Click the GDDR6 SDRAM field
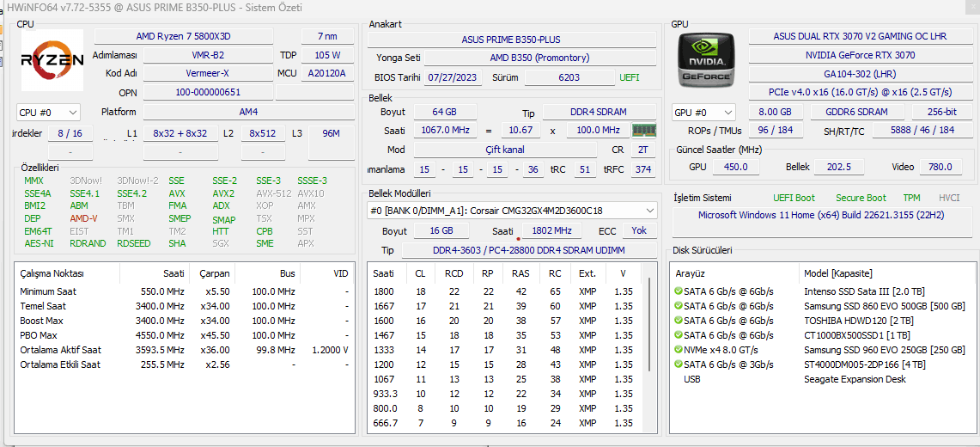Viewport: 980px width, 447px height. [x=857, y=112]
